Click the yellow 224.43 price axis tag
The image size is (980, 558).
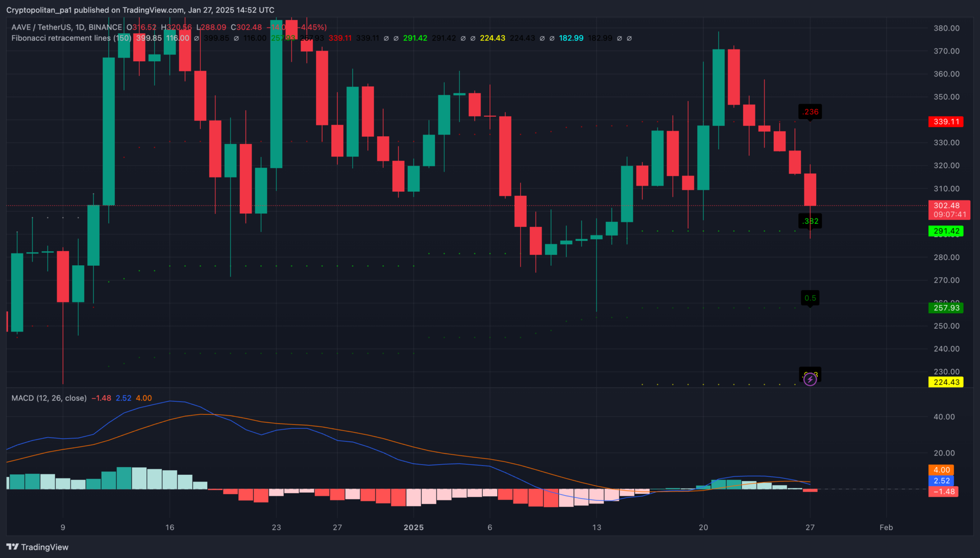946,382
